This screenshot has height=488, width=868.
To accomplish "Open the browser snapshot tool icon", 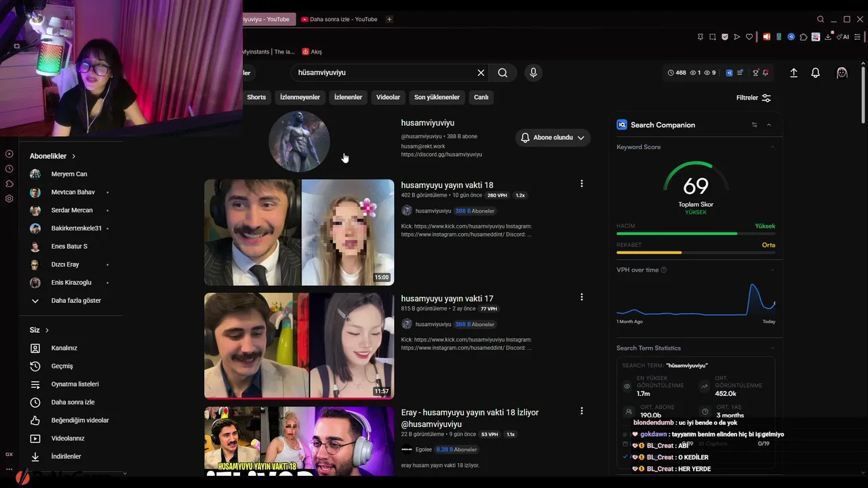I will click(x=713, y=37).
